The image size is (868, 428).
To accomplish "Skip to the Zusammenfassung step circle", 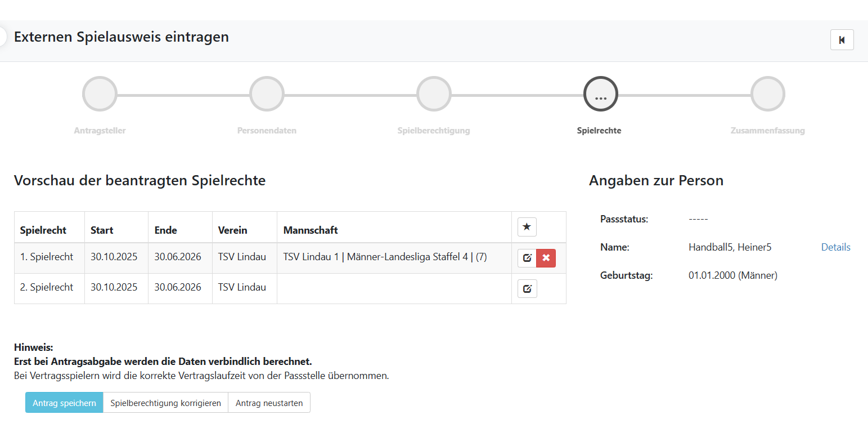I will click(767, 93).
